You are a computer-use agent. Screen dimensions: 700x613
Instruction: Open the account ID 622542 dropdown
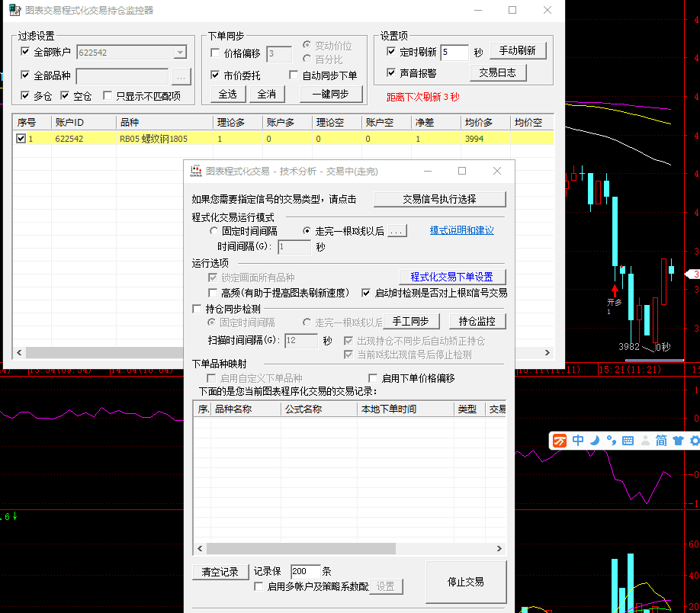[x=180, y=53]
